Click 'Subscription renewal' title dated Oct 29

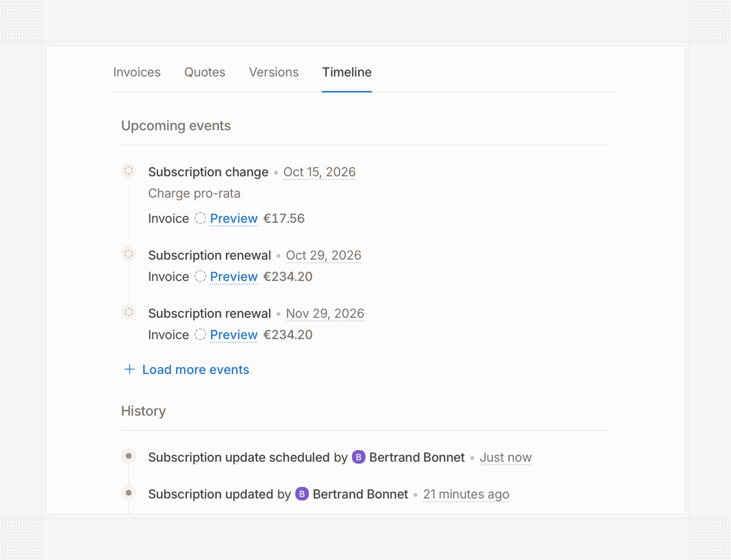210,255
